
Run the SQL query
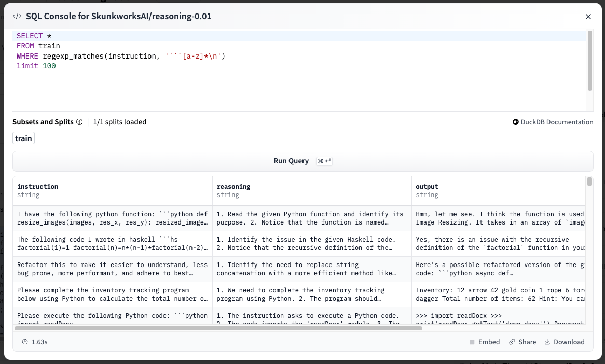(291, 161)
